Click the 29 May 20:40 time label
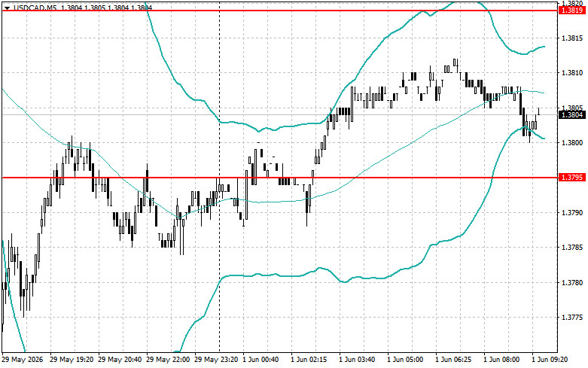This screenshot has width=588, height=368. [120, 360]
